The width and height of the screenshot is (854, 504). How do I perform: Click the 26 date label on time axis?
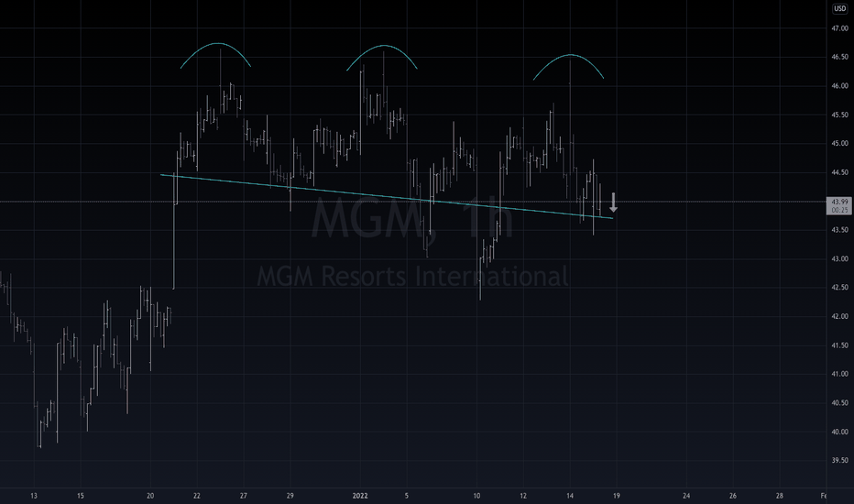tap(732, 496)
